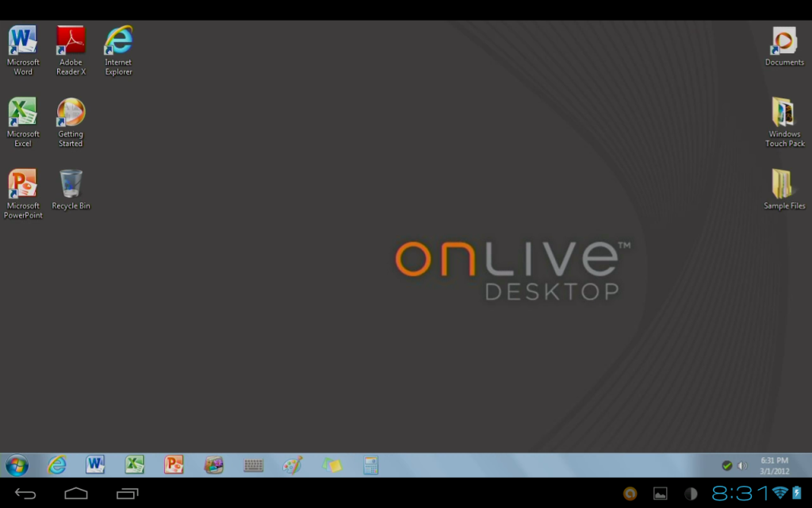Screen dimensions: 812x508
Task: Open Calculator from the taskbar
Action: tap(371, 465)
